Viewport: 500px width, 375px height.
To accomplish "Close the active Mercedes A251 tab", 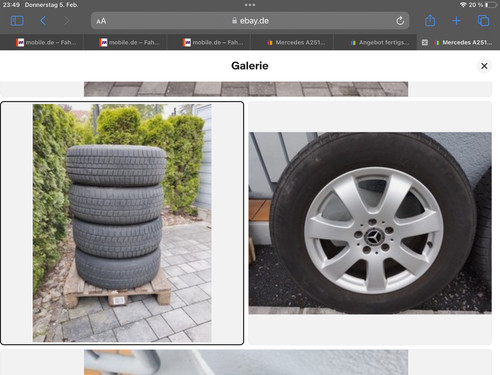I will [x=425, y=42].
